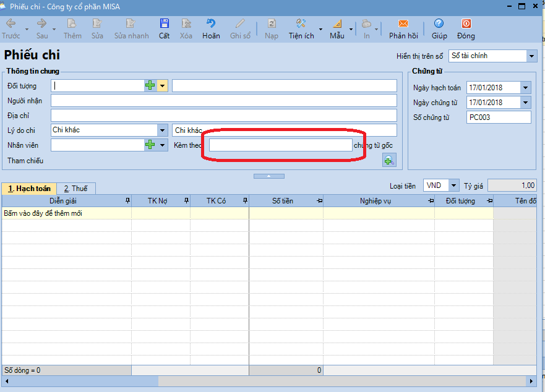Switch to the 1. Hạch toán tab
The height and width of the screenshot is (392, 545).
tap(29, 189)
